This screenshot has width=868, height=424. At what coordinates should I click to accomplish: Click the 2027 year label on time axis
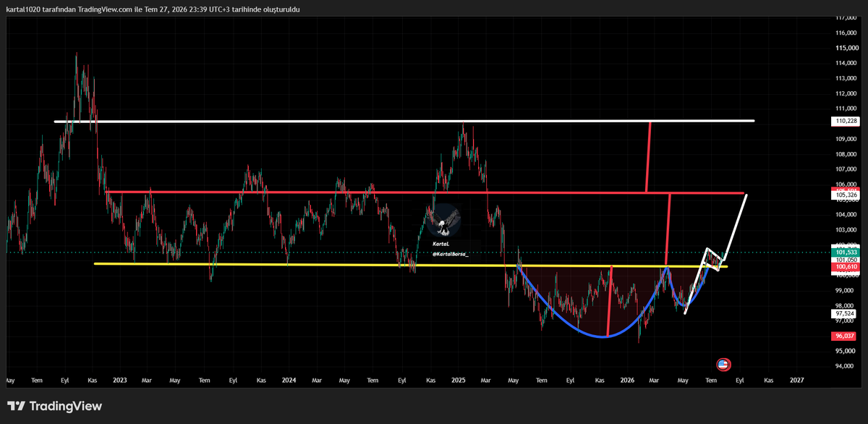[796, 379]
